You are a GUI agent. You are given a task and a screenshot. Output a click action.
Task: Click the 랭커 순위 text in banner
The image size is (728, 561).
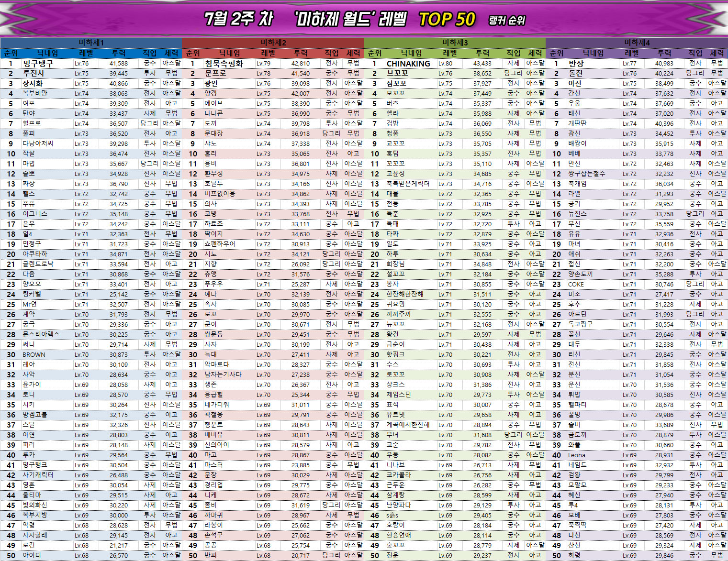[x=507, y=21]
